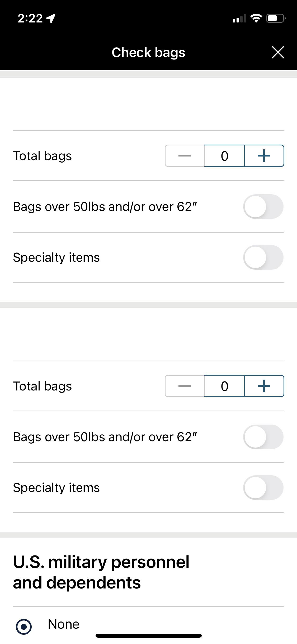This screenshot has width=297, height=644.
Task: Close the Check bags screen
Action: (278, 52)
